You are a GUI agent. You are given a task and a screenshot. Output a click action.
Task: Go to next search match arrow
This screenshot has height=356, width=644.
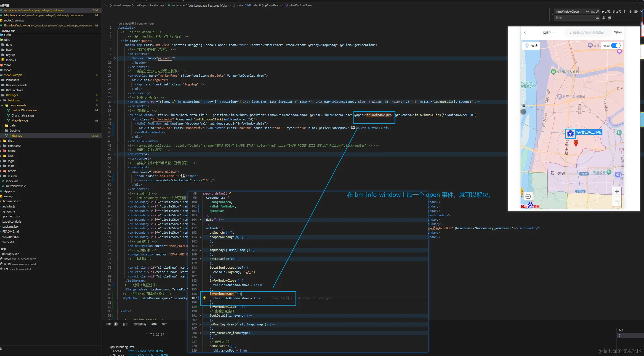pyautogui.click(x=630, y=12)
